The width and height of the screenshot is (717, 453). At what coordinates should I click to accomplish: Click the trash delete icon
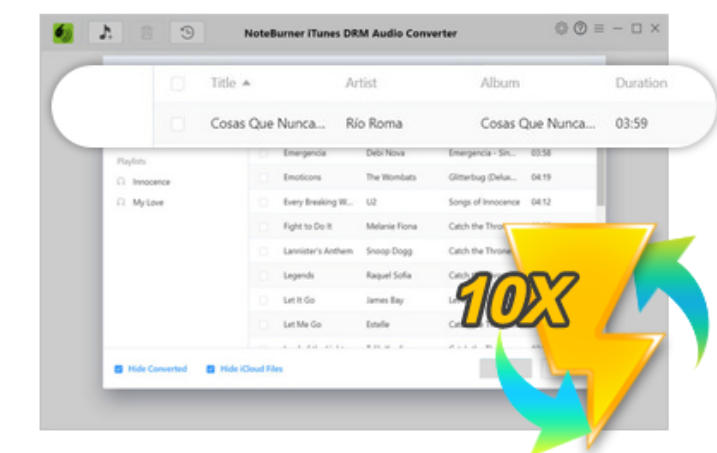[146, 32]
